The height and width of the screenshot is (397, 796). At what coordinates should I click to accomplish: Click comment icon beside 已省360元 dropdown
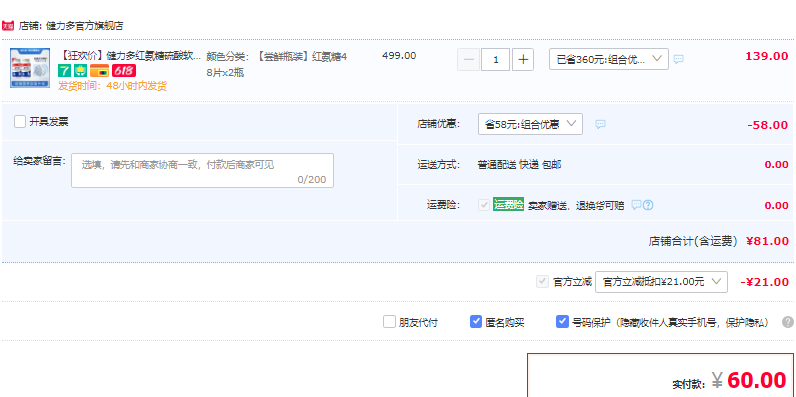pos(679,59)
